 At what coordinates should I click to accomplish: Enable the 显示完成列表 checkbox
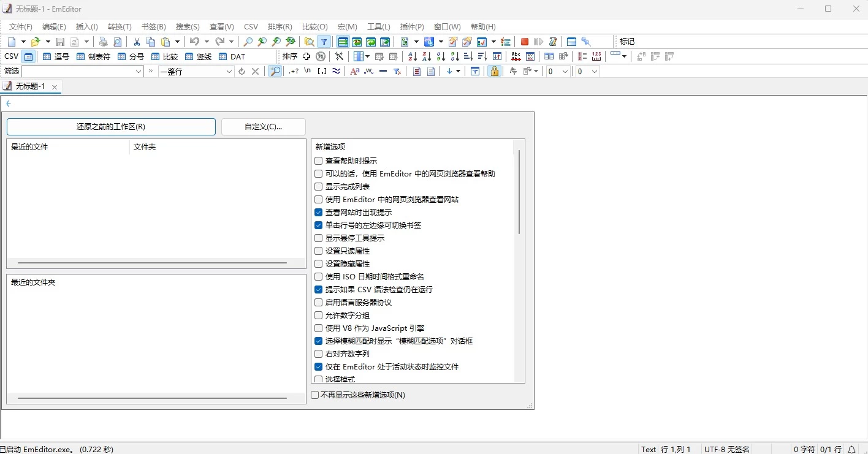point(318,186)
